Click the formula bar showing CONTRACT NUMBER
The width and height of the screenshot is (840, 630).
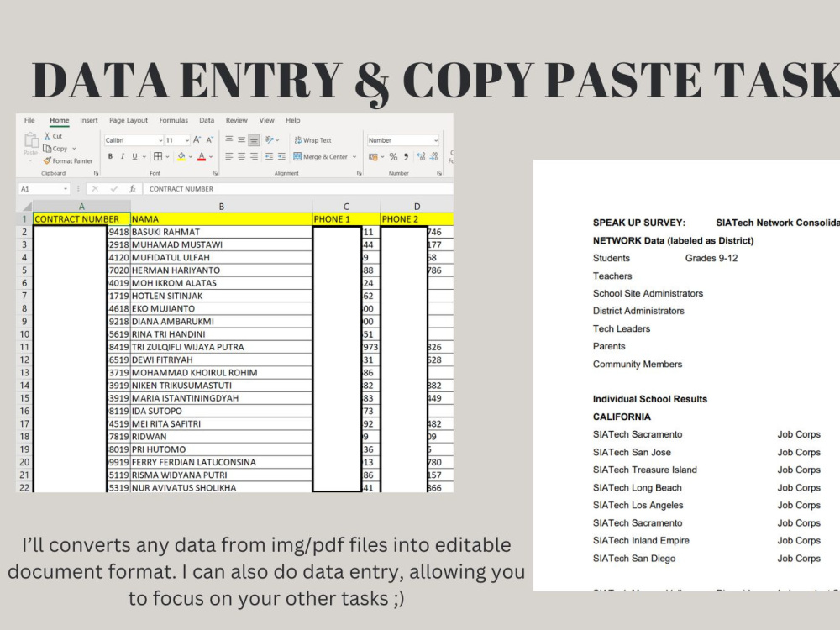pos(298,188)
